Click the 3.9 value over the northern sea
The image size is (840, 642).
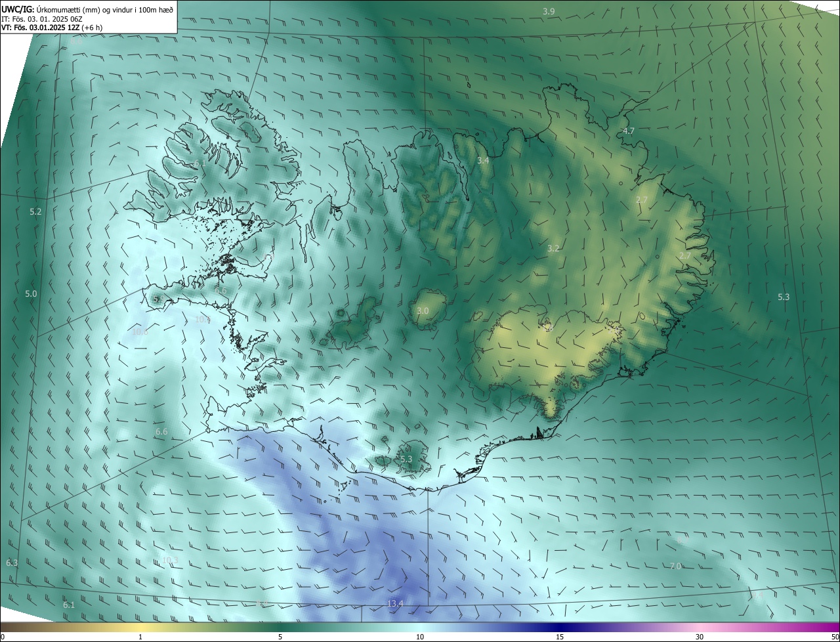(549, 11)
